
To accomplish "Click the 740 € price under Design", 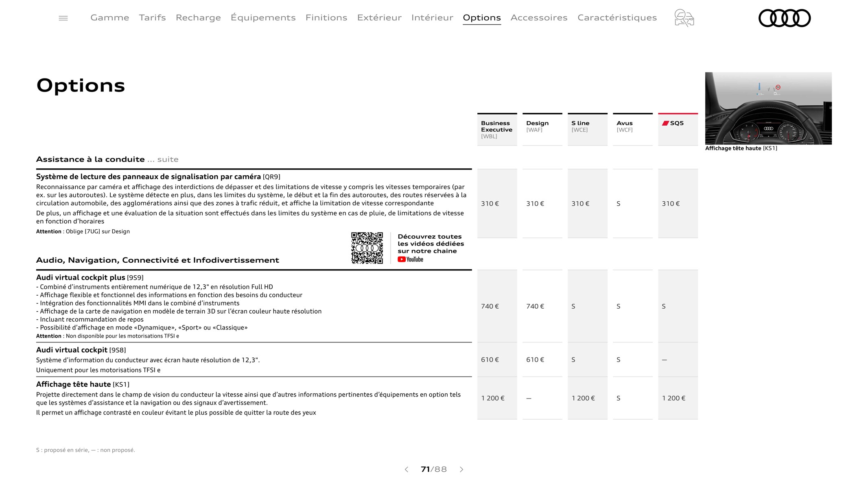I will pyautogui.click(x=535, y=306).
